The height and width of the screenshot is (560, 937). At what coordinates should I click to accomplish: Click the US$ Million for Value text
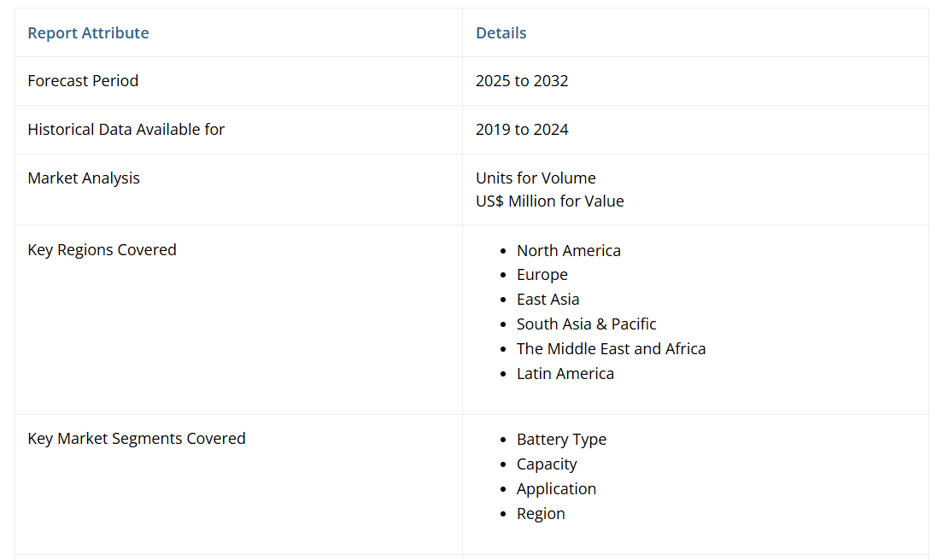(x=549, y=201)
